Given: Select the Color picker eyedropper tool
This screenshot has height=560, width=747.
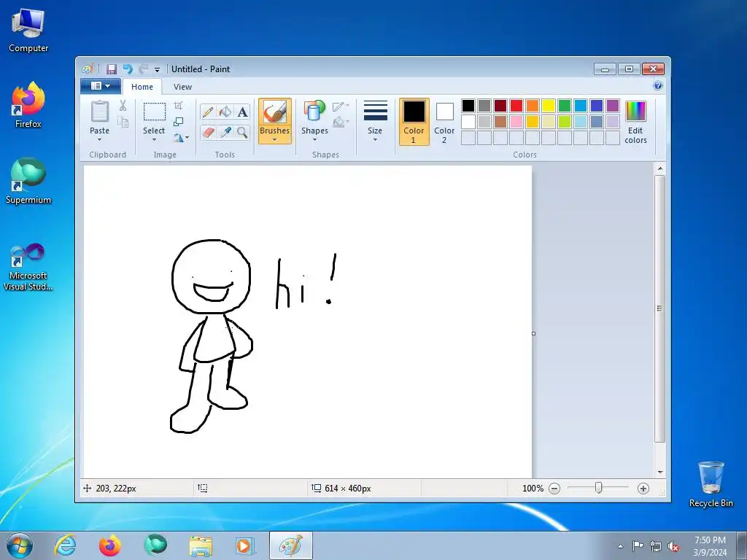Looking at the screenshot, I should point(225,132).
